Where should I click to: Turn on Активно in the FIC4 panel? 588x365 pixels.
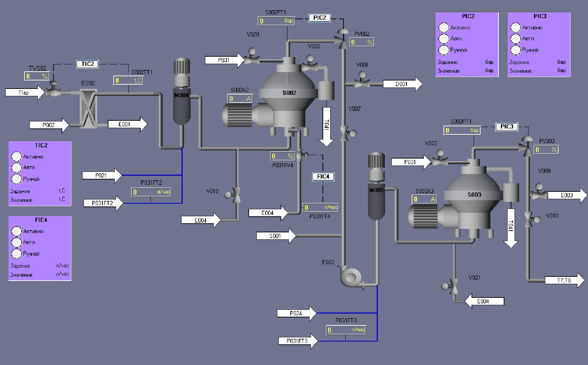tap(16, 231)
